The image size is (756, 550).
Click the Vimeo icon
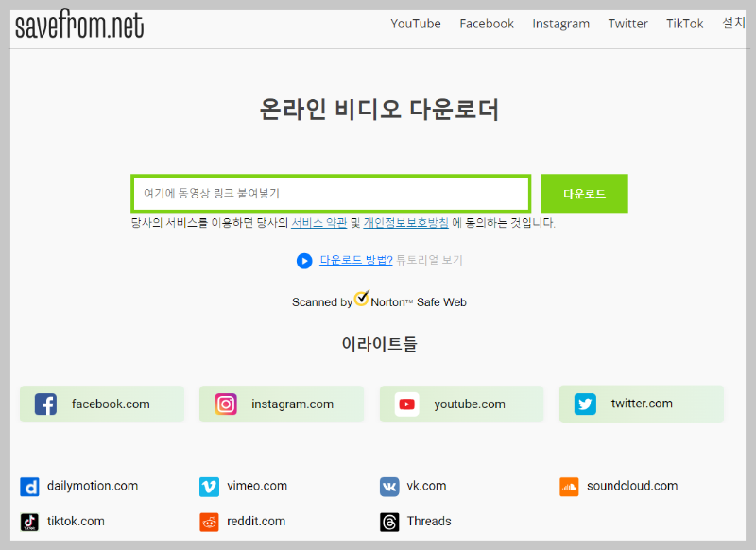209,486
